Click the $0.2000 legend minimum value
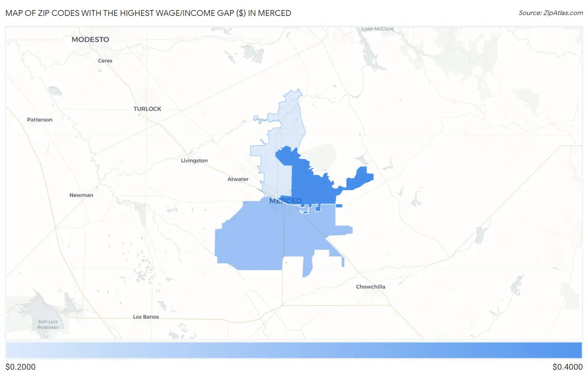Viewport: 588px width, 376px height. pyautogui.click(x=20, y=367)
